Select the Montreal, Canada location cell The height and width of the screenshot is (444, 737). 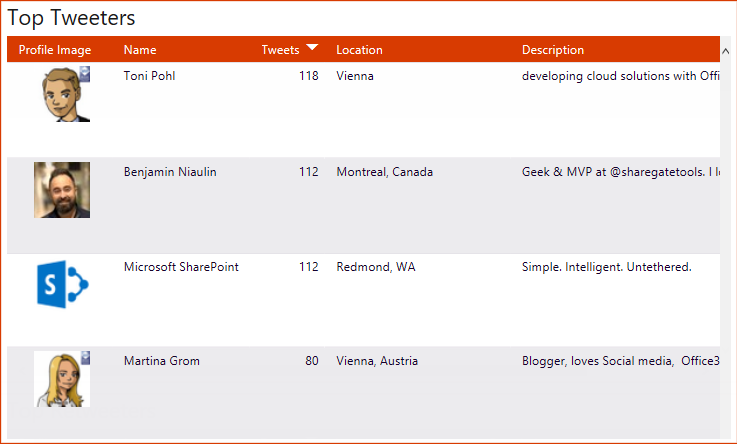384,172
